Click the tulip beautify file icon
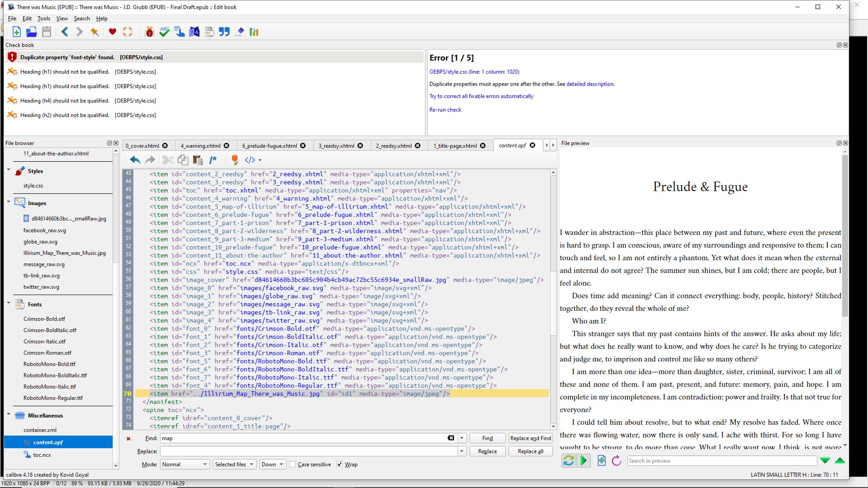 click(x=234, y=160)
